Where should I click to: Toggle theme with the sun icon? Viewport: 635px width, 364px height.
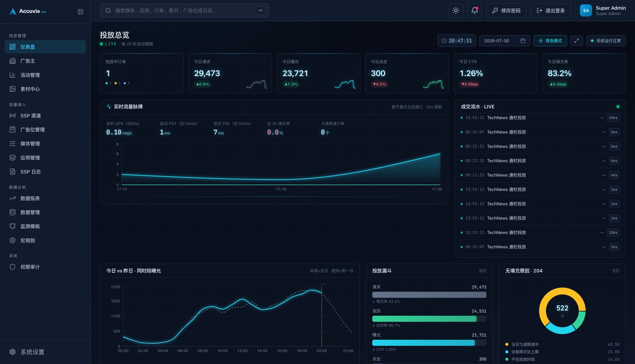coord(456,11)
